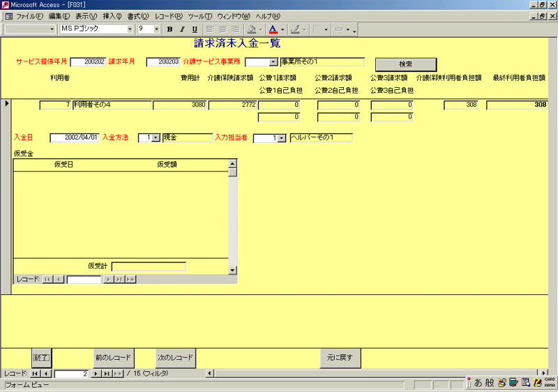
Task: Open line width dropdown arrow
Action: (326, 29)
